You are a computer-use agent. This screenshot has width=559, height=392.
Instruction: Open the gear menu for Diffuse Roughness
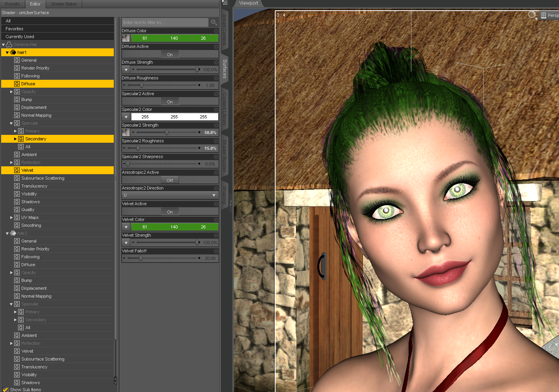(x=216, y=78)
